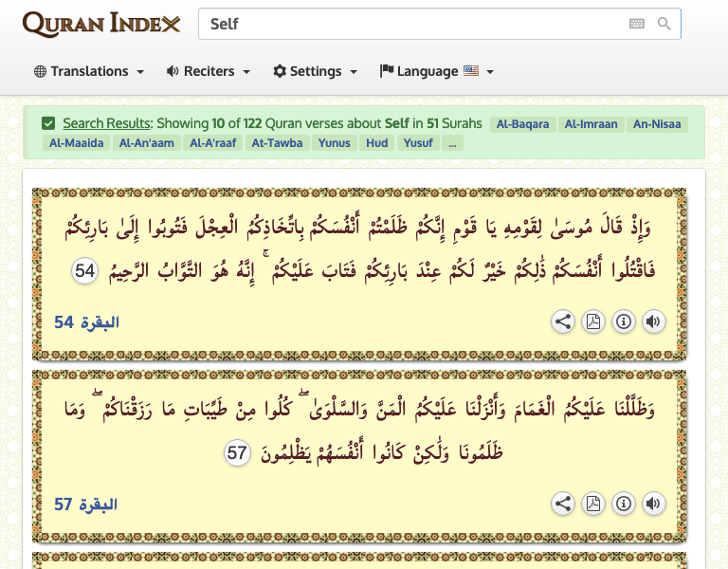
Task: Open the Reciters dropdown menu
Action: (209, 71)
